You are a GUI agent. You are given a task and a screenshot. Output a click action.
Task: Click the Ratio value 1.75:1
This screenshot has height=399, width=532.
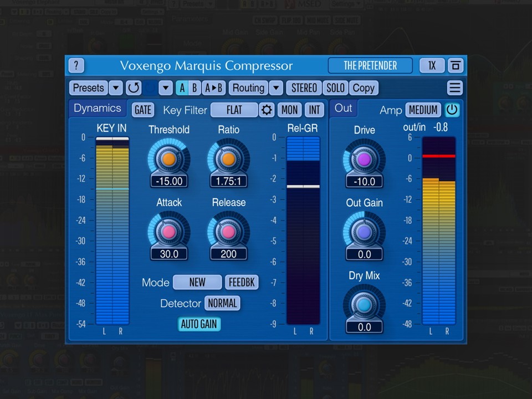[229, 181]
